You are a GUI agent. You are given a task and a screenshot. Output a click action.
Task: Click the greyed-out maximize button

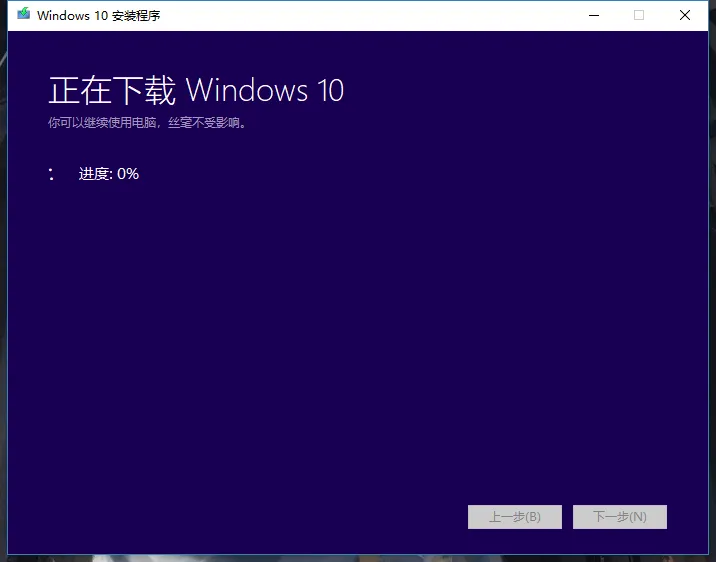click(639, 15)
